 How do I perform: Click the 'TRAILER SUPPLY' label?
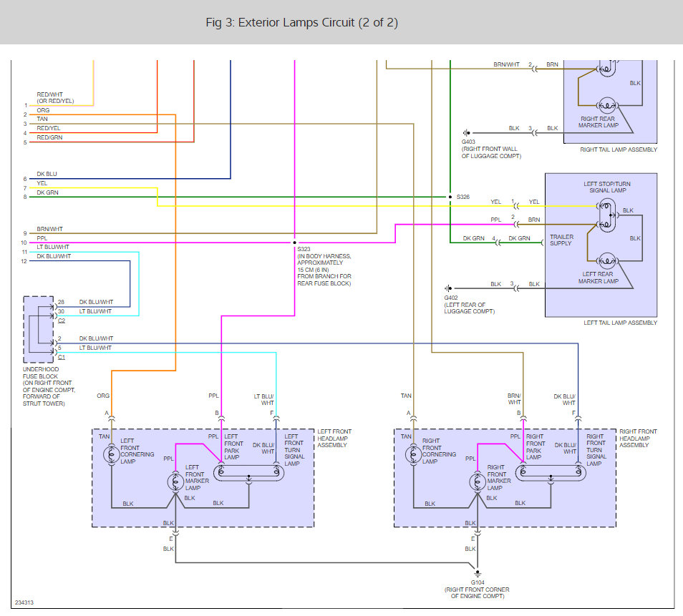561,240
